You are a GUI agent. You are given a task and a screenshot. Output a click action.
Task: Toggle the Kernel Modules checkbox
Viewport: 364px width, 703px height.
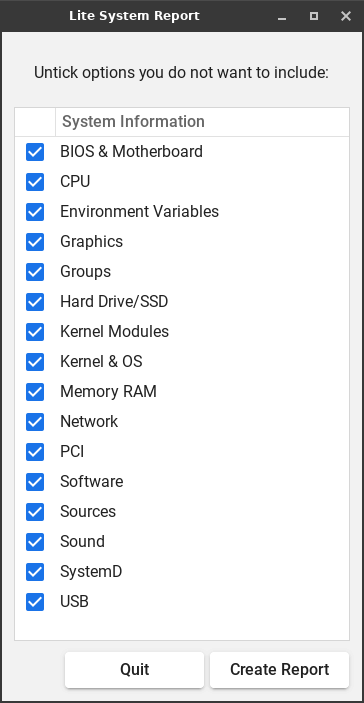click(35, 332)
